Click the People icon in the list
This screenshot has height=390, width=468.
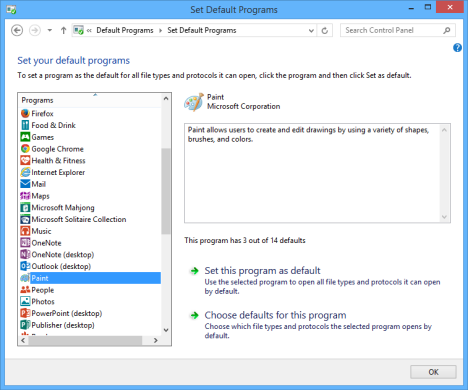coord(25,290)
